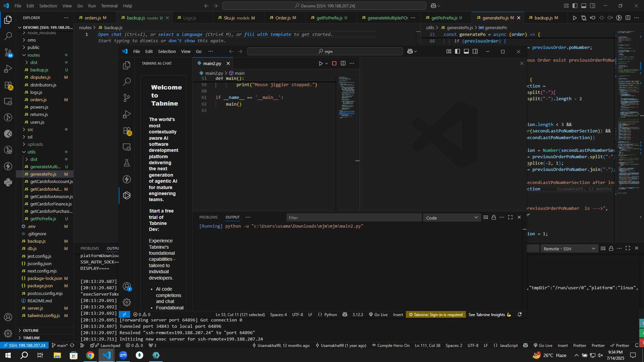Screen dimensions: 644x362
Task: Click 'Tabnine: Sign-in is required' status button
Action: pos(436,315)
